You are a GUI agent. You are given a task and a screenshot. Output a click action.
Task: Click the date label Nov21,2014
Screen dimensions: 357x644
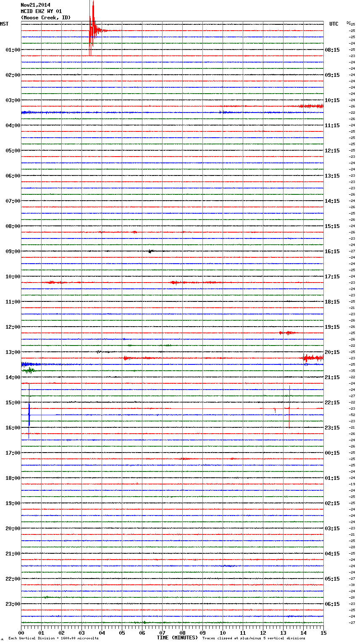[x=36, y=5]
